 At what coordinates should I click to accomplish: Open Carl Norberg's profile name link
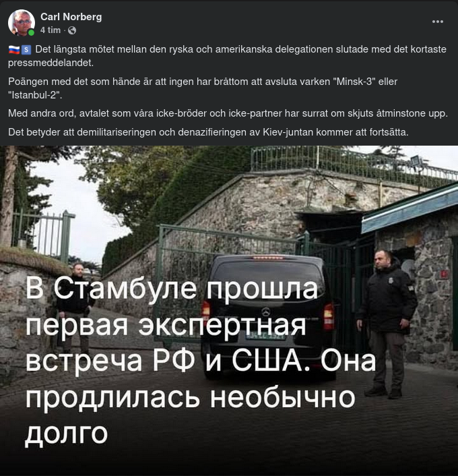pyautogui.click(x=71, y=17)
